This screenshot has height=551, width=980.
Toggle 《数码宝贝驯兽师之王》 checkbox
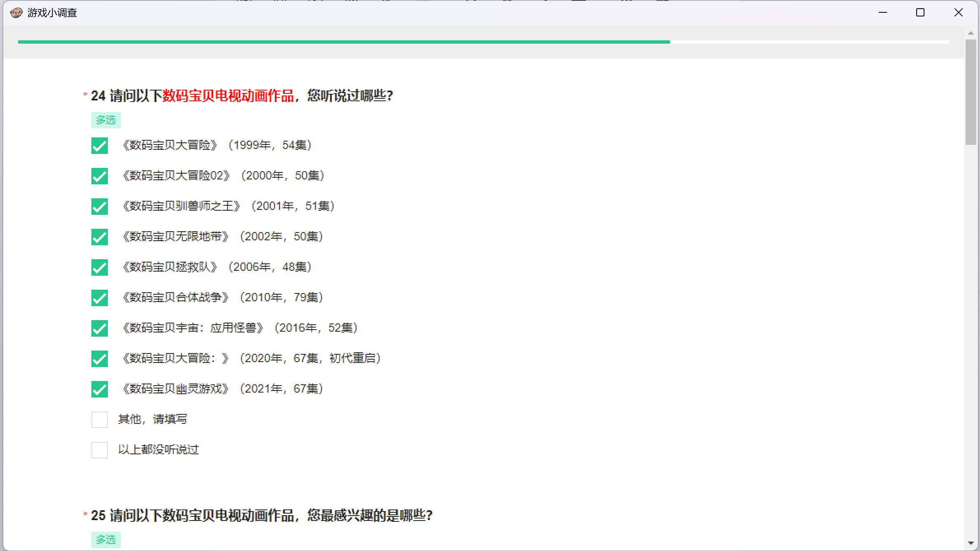(100, 207)
